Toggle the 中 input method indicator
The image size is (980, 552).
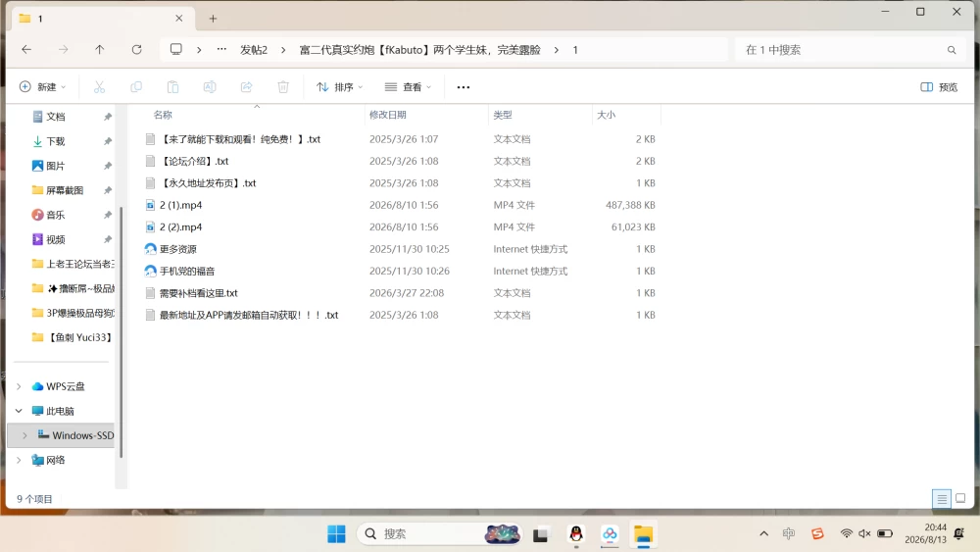point(789,533)
